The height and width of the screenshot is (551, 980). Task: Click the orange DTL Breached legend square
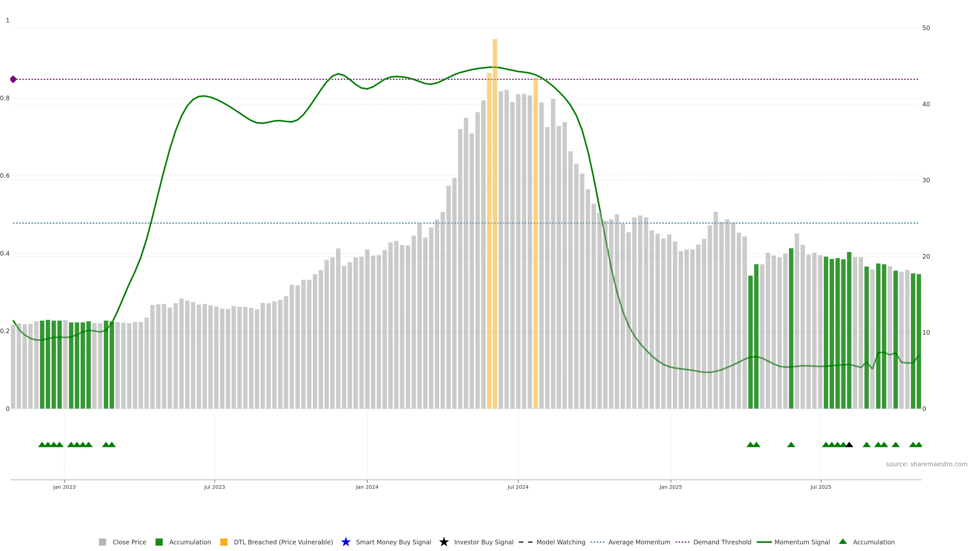tap(224, 542)
